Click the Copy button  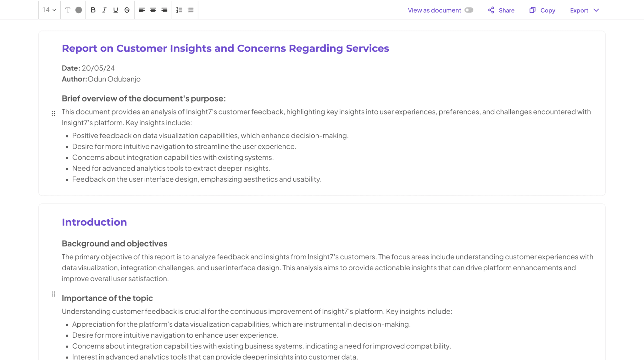547,10
